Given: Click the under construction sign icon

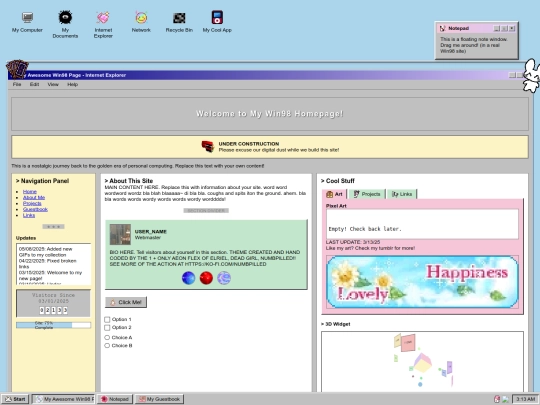Looking at the screenshot, I should [x=208, y=146].
